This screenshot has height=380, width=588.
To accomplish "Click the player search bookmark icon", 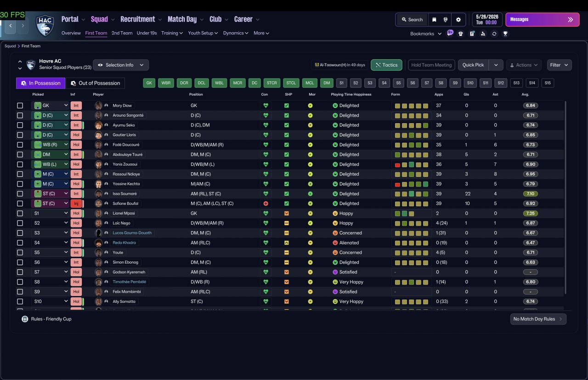I will tap(483, 34).
